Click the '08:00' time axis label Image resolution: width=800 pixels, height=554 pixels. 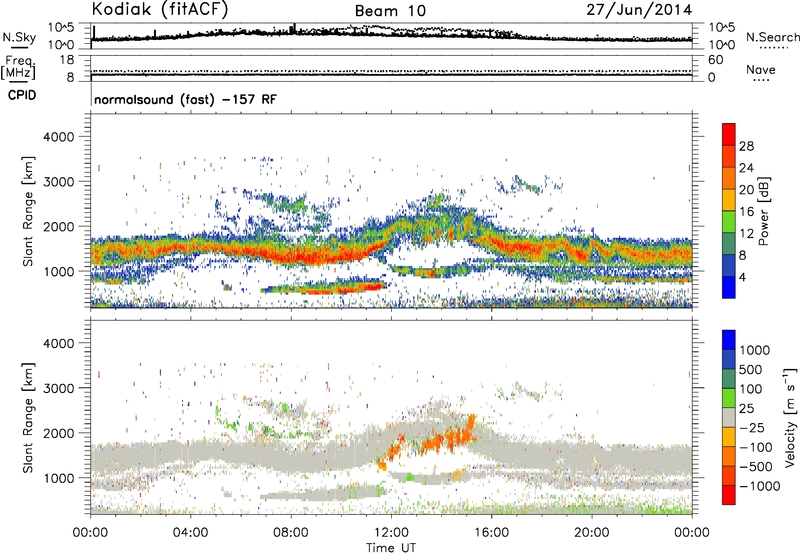[291, 533]
